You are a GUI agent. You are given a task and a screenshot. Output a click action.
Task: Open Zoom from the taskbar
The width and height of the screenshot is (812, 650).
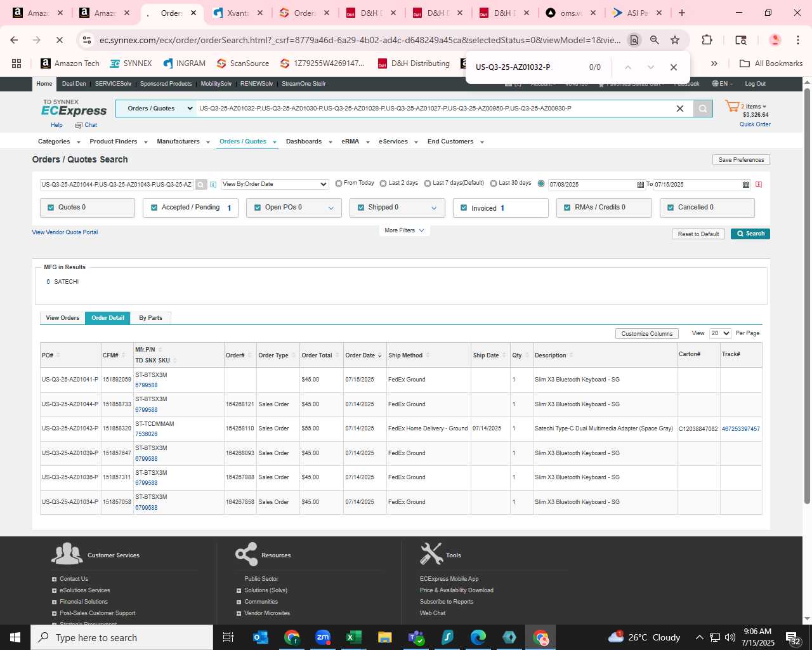point(323,637)
